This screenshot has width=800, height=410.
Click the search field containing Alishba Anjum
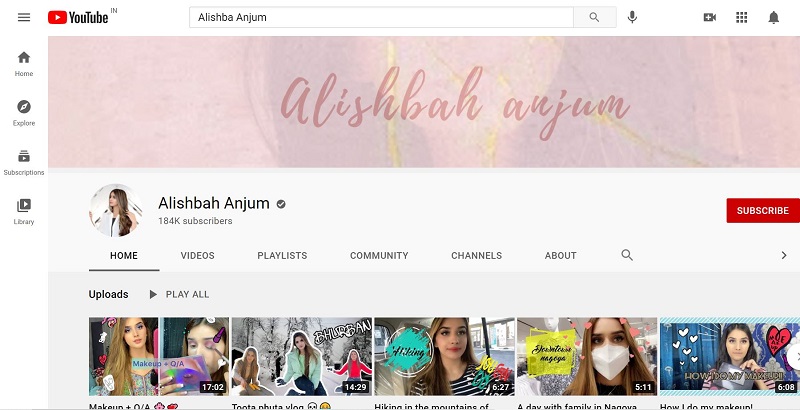tap(381, 17)
